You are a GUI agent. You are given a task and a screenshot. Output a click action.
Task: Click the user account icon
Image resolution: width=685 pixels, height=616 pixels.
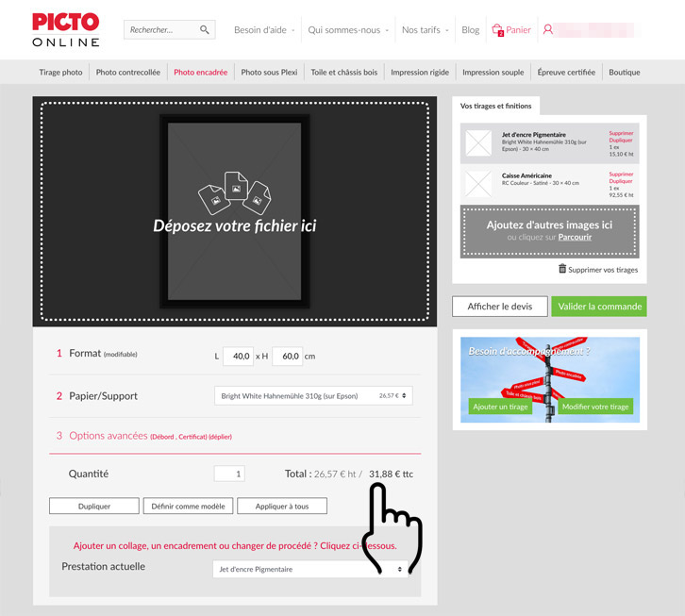[x=548, y=30]
